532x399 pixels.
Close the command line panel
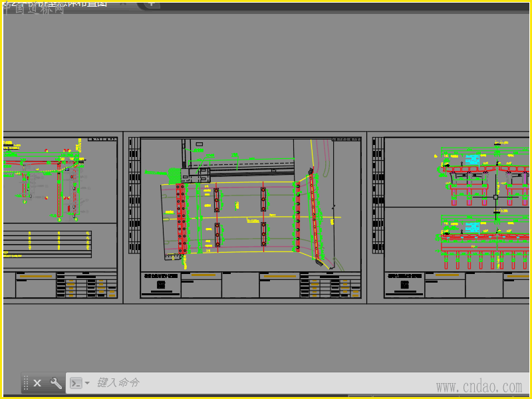click(x=37, y=383)
